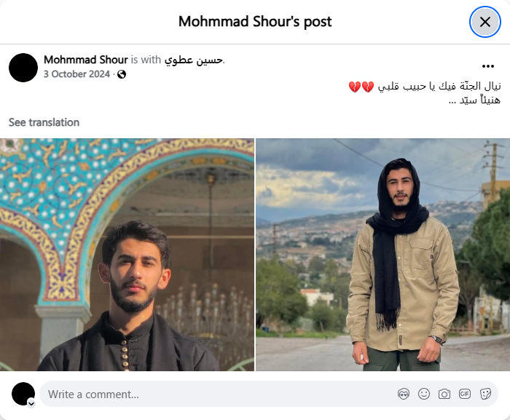Viewport: 510px width, 420px height.
Task: Click the "Mohmmad Shour's post" dialog title
Action: 255,22
